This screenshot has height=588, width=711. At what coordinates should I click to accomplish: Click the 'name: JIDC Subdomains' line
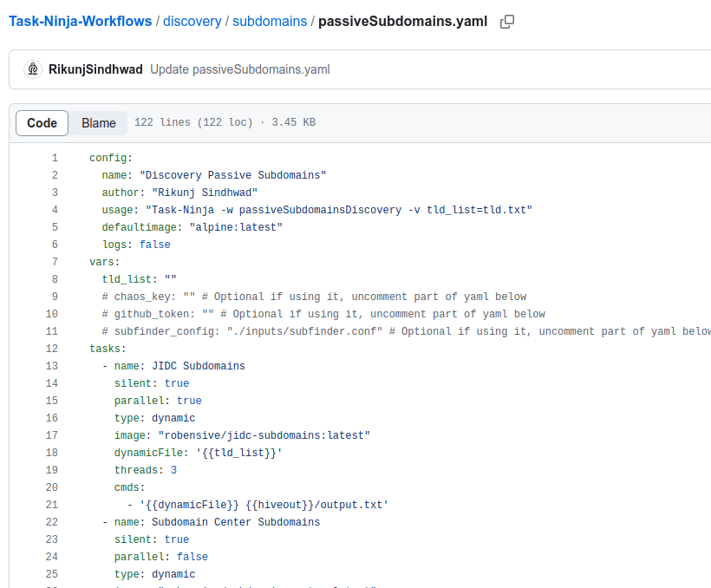(173, 366)
